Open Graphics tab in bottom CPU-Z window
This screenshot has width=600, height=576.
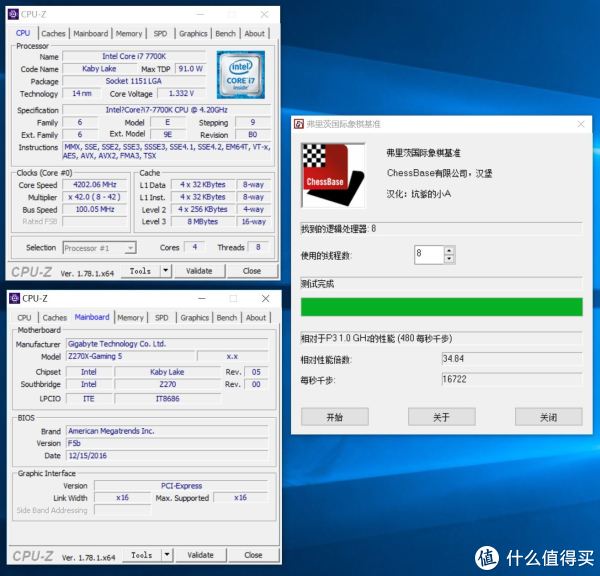tap(195, 318)
